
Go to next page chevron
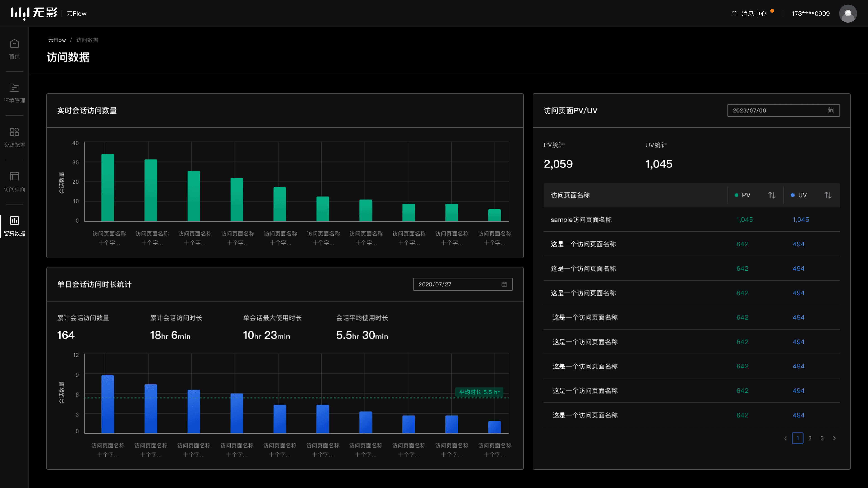tap(834, 438)
